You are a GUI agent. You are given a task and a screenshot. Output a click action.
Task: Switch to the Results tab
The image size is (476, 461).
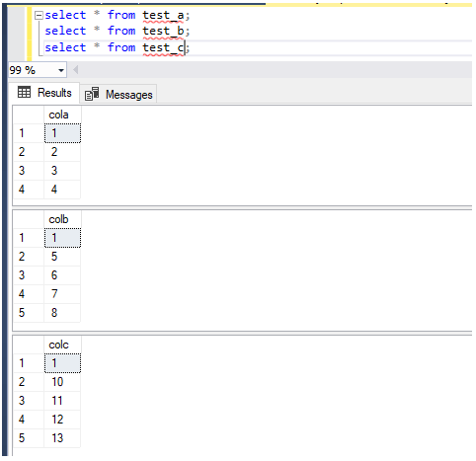(x=43, y=93)
